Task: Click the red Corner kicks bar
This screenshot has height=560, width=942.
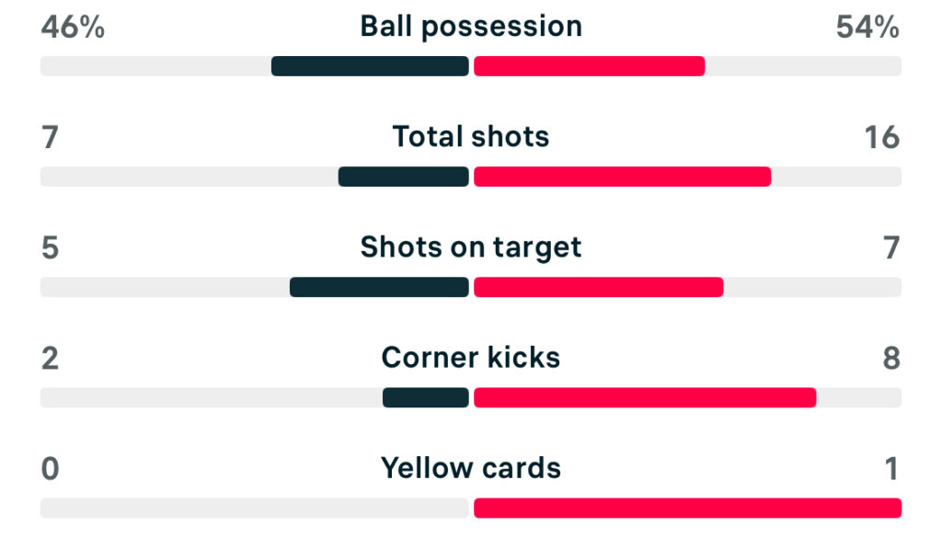Action: tap(644, 397)
